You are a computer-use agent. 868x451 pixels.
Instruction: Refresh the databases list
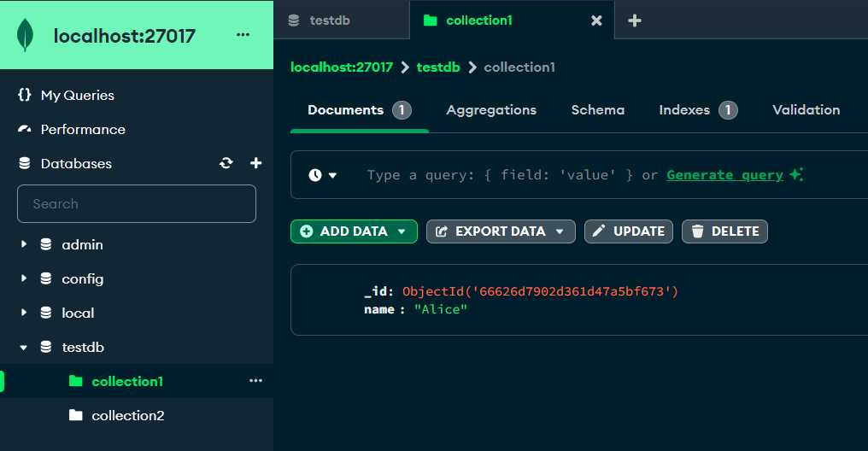point(226,163)
